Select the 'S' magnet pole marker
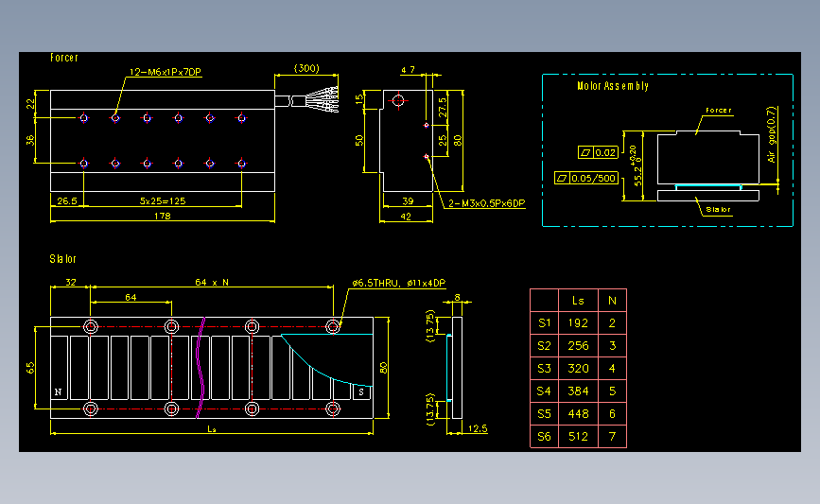 pos(361,391)
